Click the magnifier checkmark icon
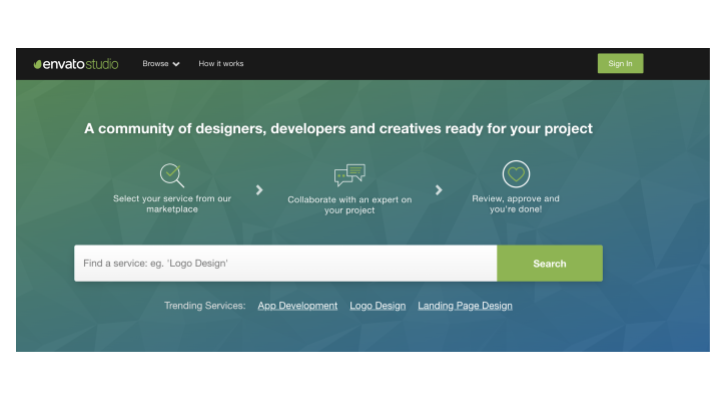The width and height of the screenshot is (726, 409). point(172,175)
